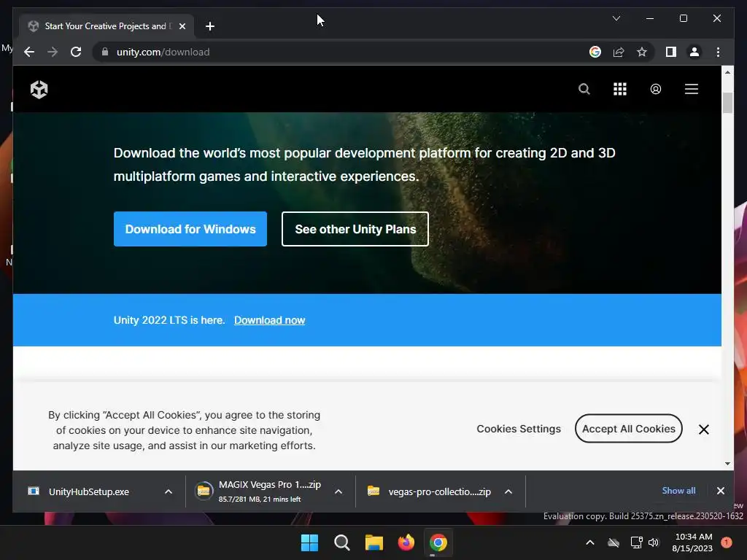Open the Unity site search
747x560 pixels.
pos(584,89)
